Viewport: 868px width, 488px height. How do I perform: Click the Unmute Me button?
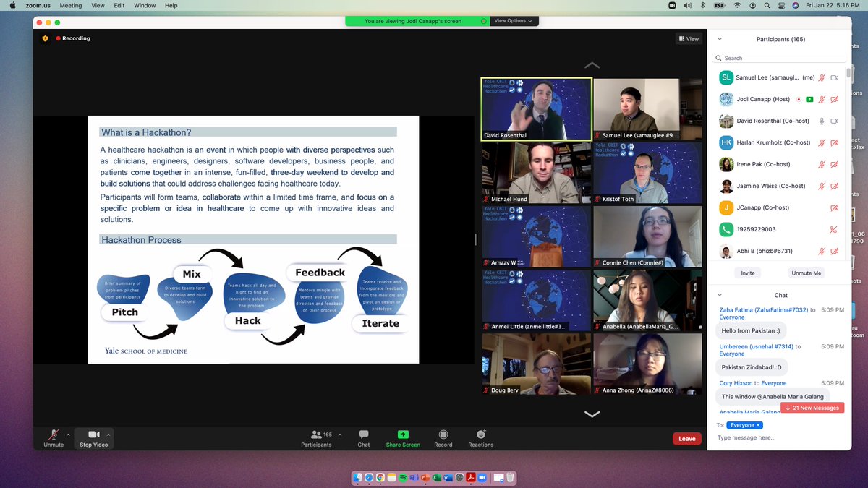807,273
